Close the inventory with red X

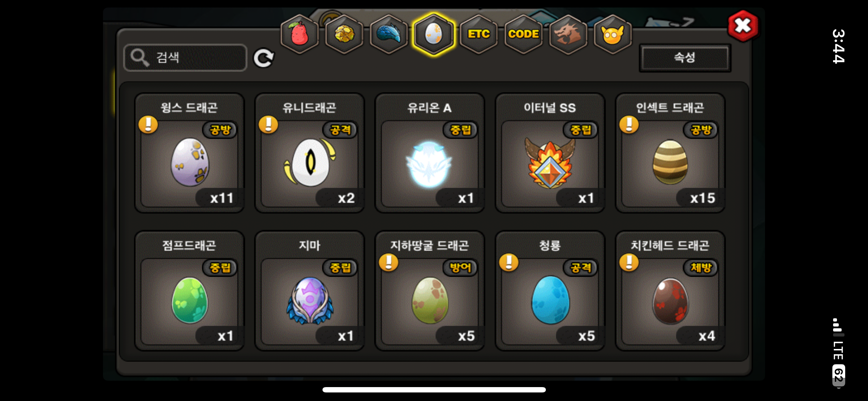pos(743,26)
